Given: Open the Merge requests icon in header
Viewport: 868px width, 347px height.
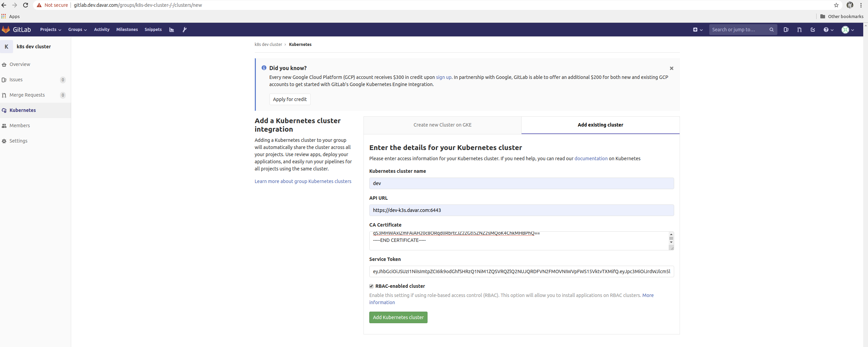Looking at the screenshot, I should 799,30.
